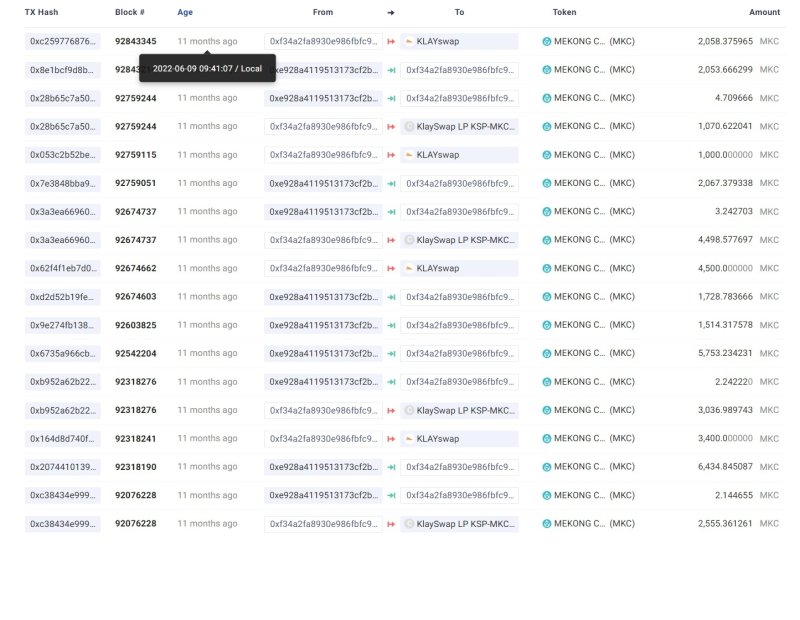Screen dimensions: 800x620
Task: Click the green incoming arrow in 1,728.783666 row
Action: tap(391, 297)
